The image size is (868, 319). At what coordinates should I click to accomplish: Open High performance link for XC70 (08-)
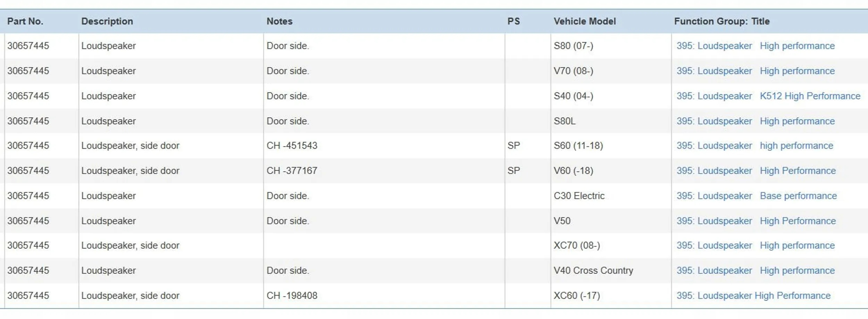tap(797, 245)
